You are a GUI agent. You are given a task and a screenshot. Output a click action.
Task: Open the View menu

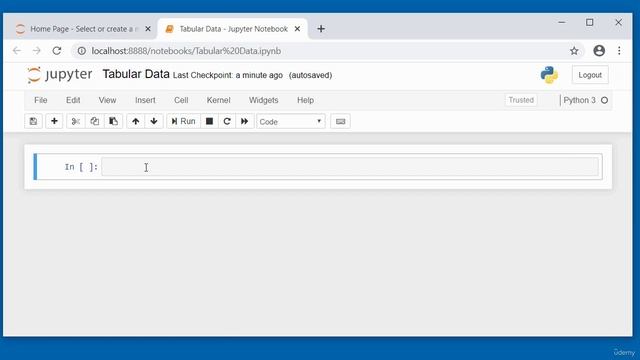point(107,100)
